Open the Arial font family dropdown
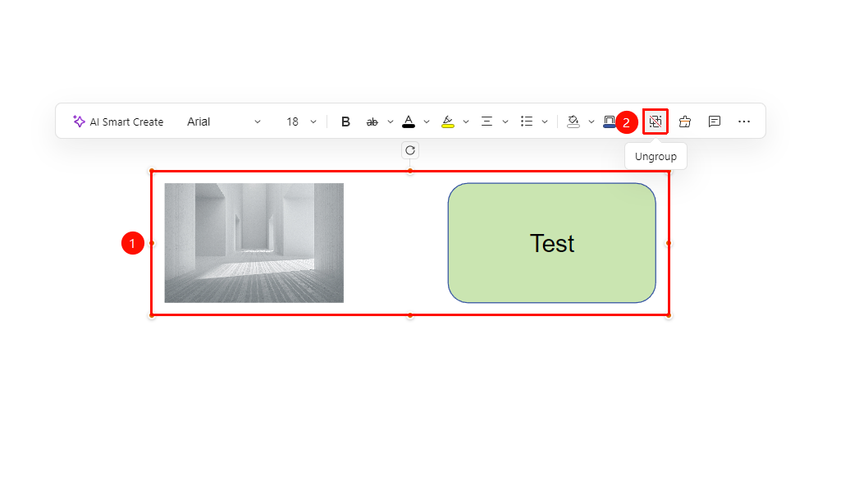Viewport: 868px width, 491px height. (x=224, y=122)
